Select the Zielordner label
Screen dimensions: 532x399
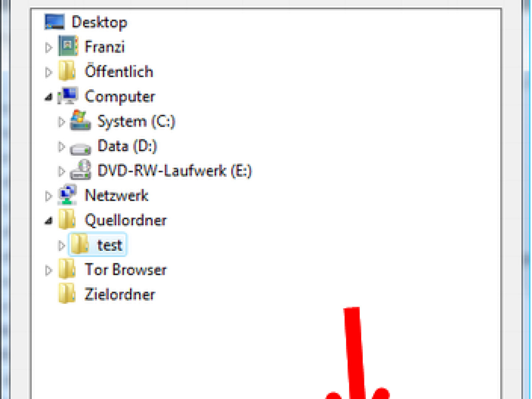click(120, 294)
